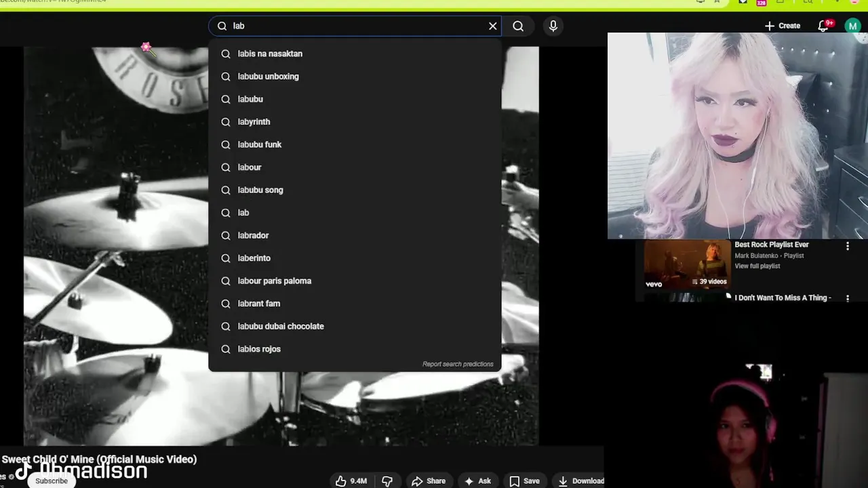Click the magnifier search button

pos(518,26)
